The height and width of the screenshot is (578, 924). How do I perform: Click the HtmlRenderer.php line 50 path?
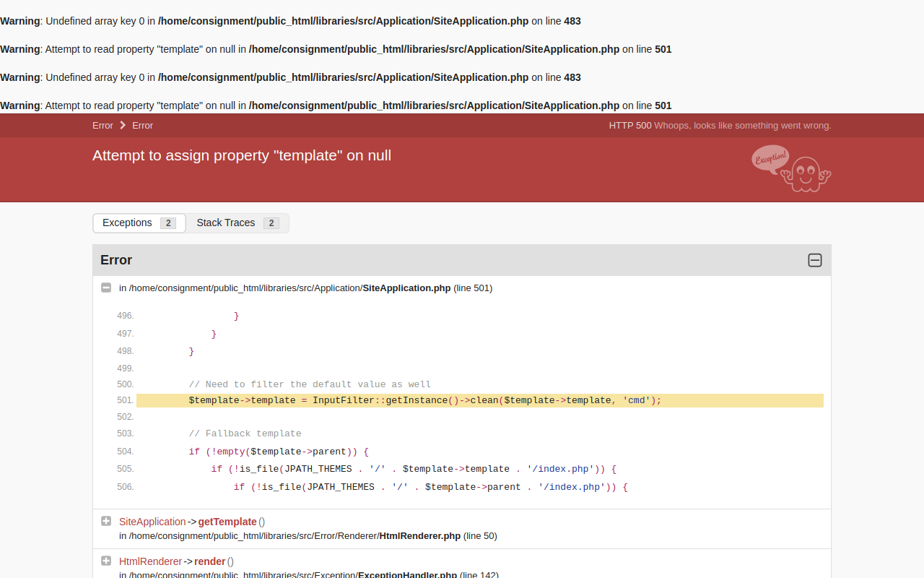(308, 536)
